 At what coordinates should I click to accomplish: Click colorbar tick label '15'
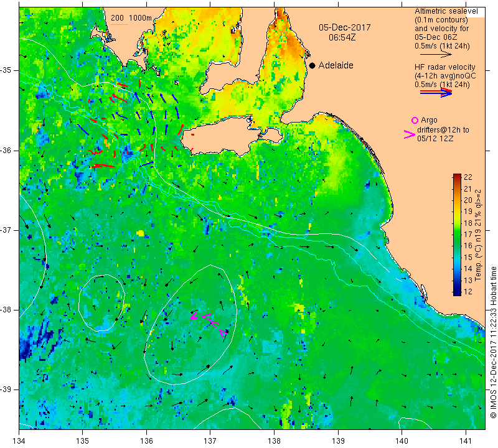pos(468,257)
